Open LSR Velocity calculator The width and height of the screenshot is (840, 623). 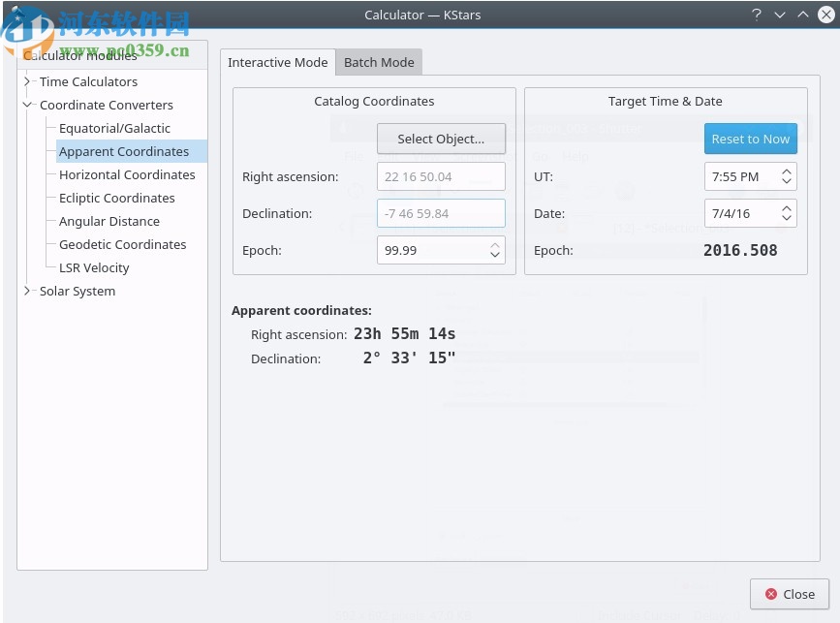(x=94, y=267)
